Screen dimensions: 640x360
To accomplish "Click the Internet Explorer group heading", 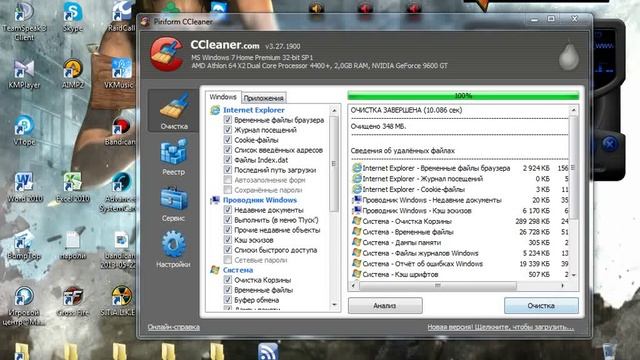I will 254,110.
